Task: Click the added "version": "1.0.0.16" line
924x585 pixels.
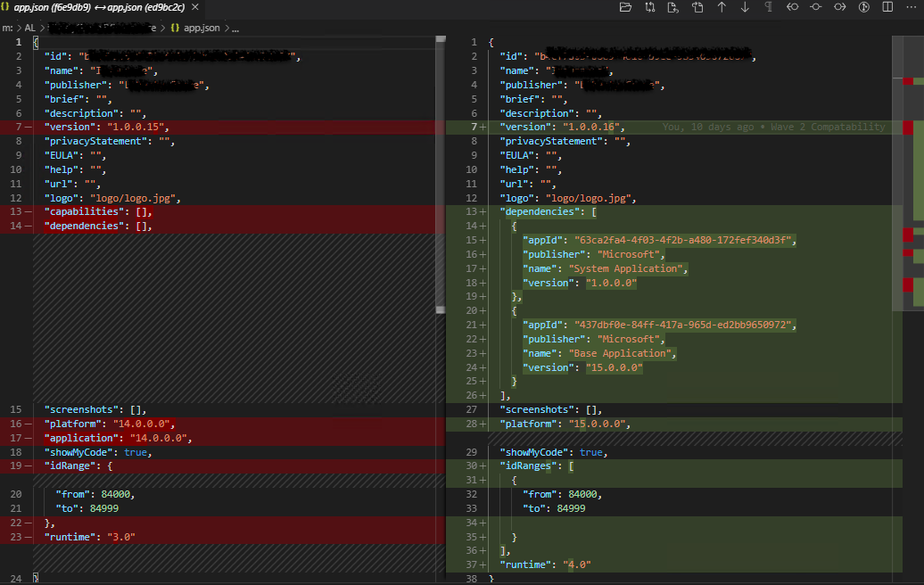Action: (x=562, y=127)
